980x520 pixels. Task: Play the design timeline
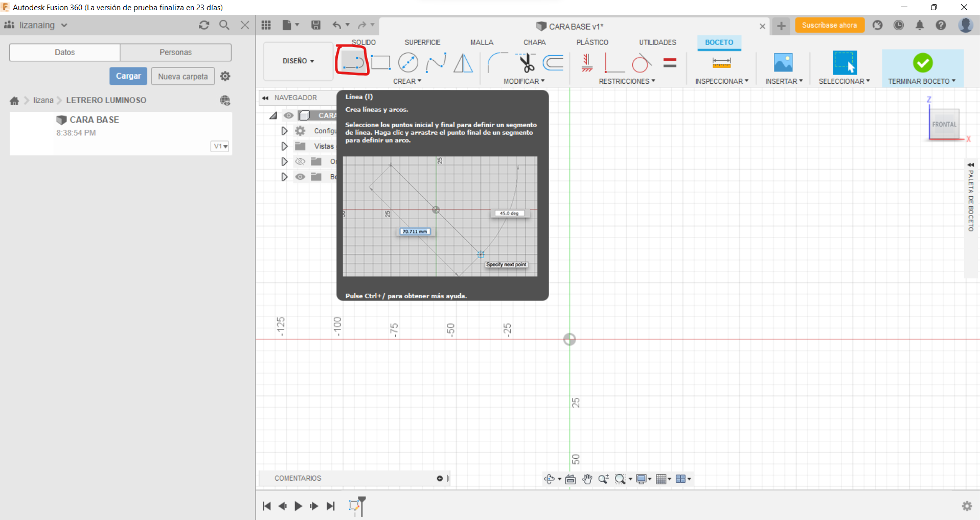(x=298, y=506)
